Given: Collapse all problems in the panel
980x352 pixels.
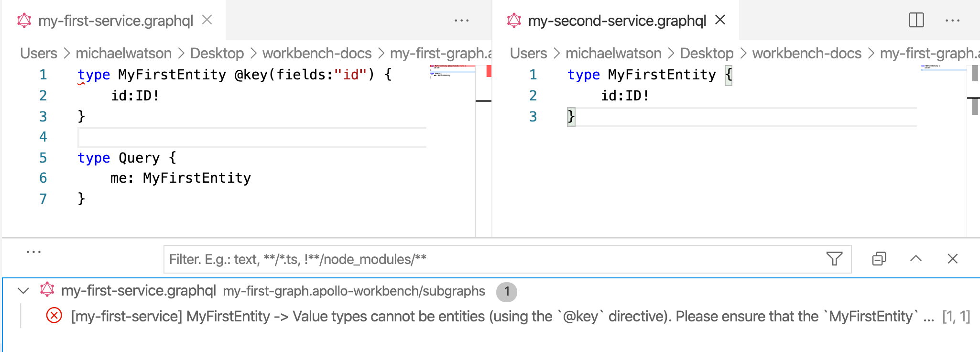Looking at the screenshot, I should pos(879,259).
